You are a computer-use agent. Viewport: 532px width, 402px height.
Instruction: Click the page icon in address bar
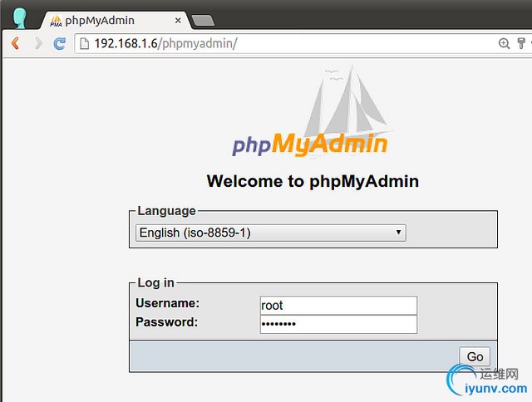(84, 43)
